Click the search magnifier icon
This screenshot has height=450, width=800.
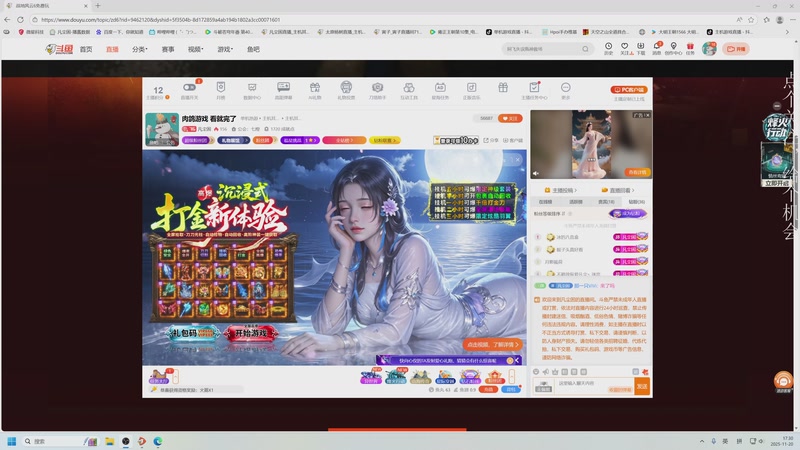(x=585, y=49)
